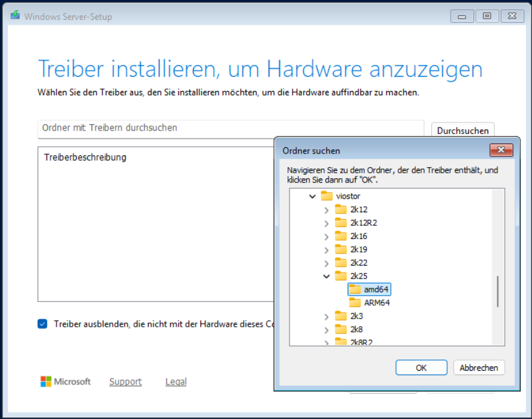Click the viostor folder icon

327,196
